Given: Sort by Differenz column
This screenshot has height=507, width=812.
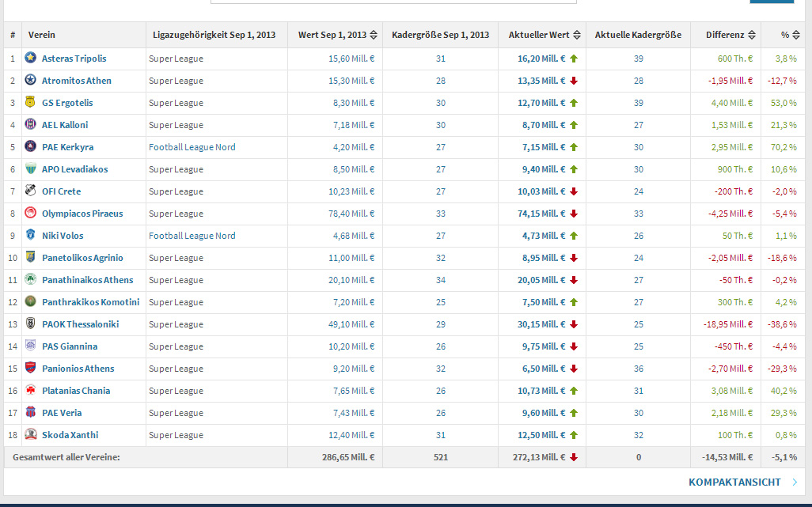Looking at the screenshot, I should (x=752, y=35).
